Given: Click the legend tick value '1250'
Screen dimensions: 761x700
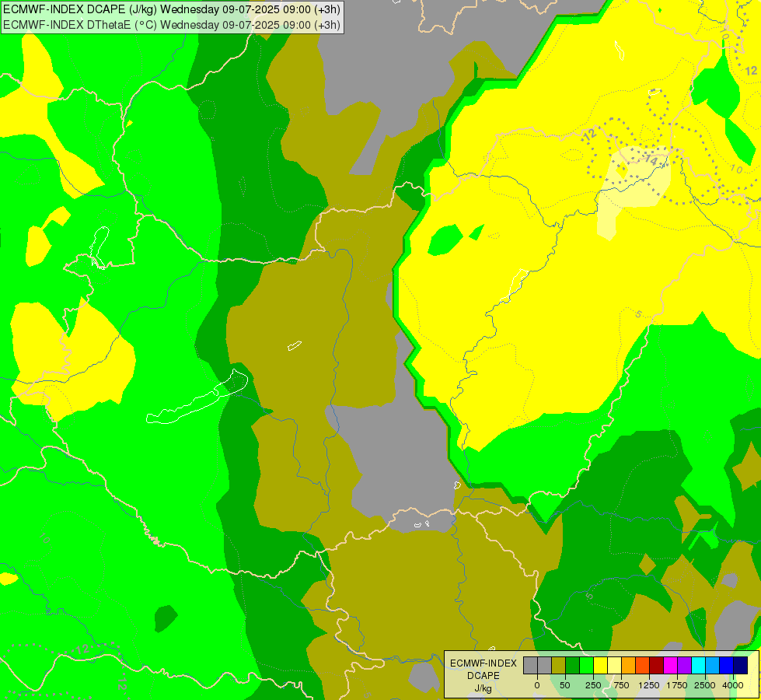Looking at the screenshot, I should click(649, 685).
